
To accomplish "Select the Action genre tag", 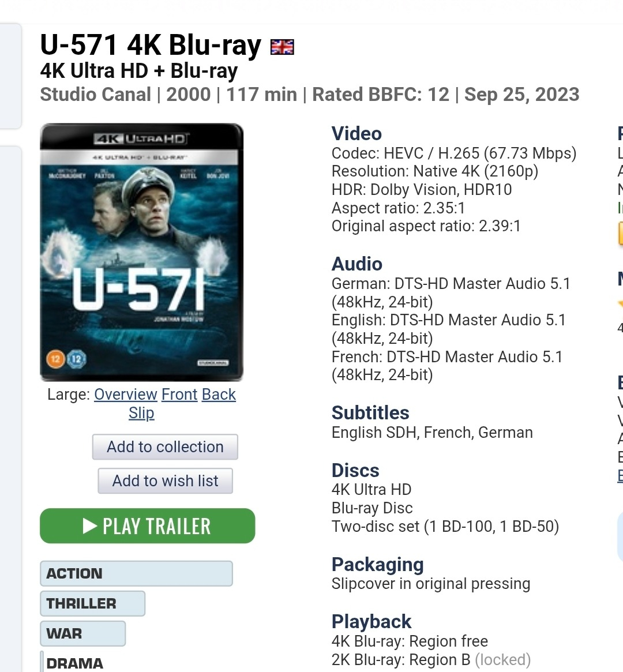I will click(x=136, y=573).
